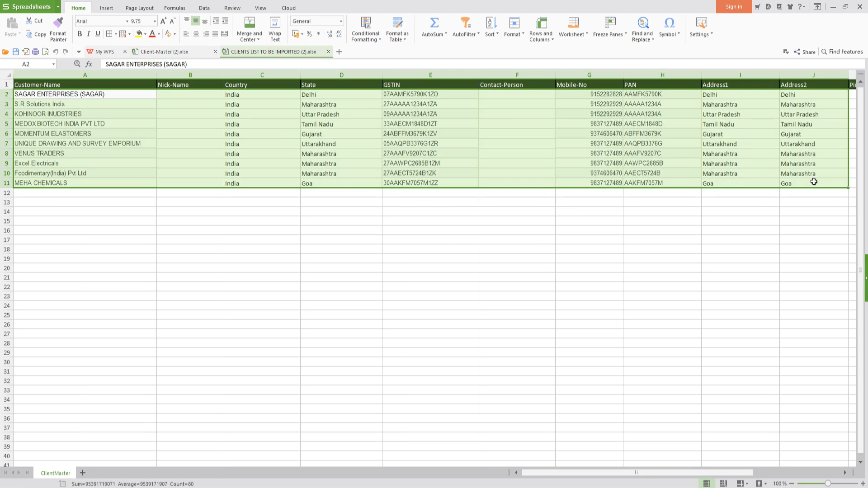Switch to Normal view in status bar
The width and height of the screenshot is (868, 488).
(x=707, y=483)
